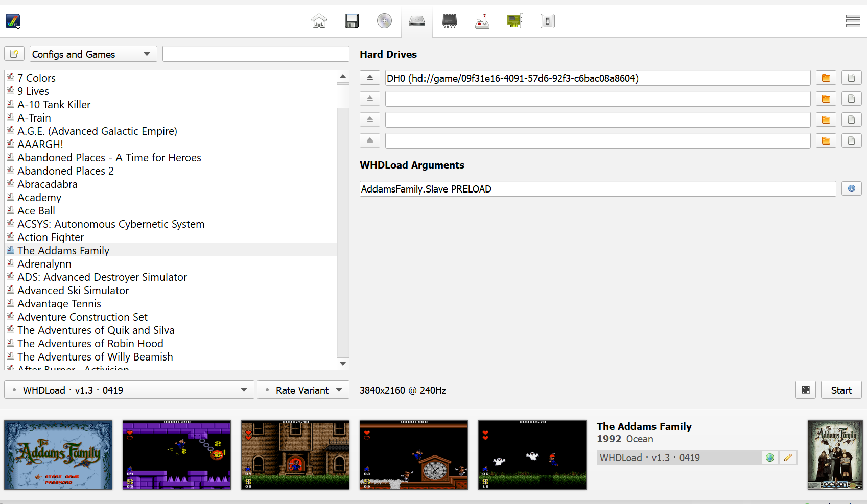867x504 pixels.
Task: Select Abandoned Places 2
Action: pos(171,171)
